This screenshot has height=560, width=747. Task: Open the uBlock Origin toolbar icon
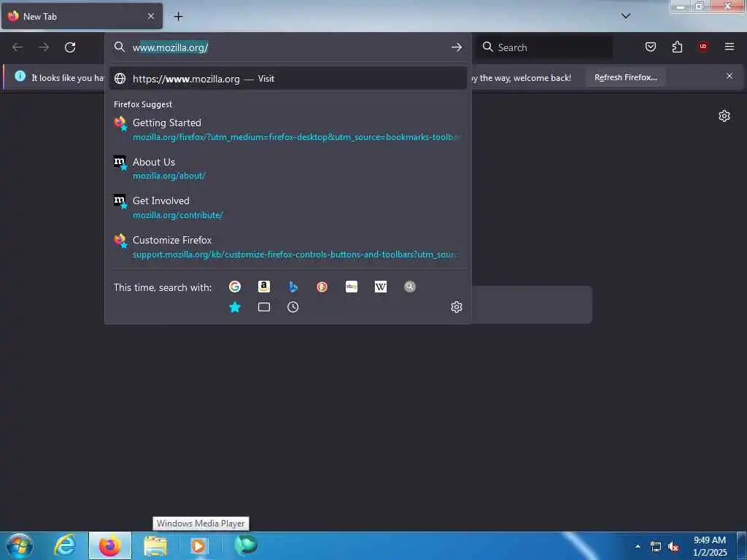coord(703,46)
